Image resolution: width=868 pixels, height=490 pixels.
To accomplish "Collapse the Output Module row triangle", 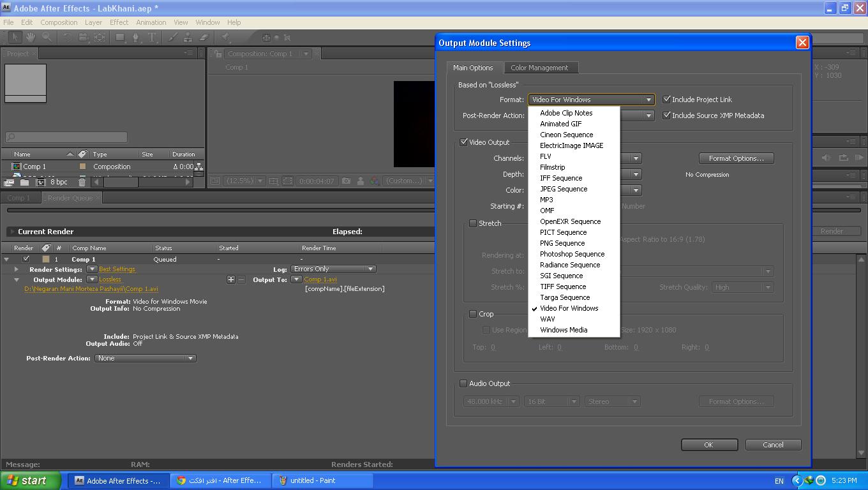I will [17, 279].
